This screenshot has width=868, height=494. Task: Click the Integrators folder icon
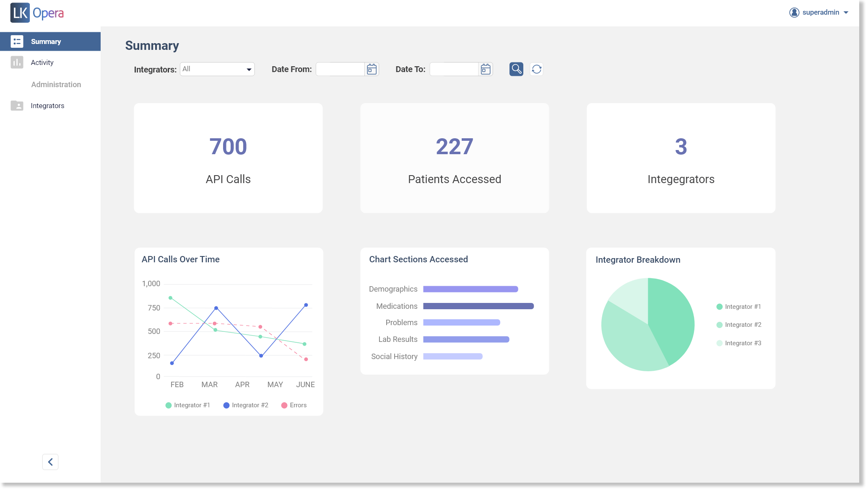pyautogui.click(x=17, y=106)
